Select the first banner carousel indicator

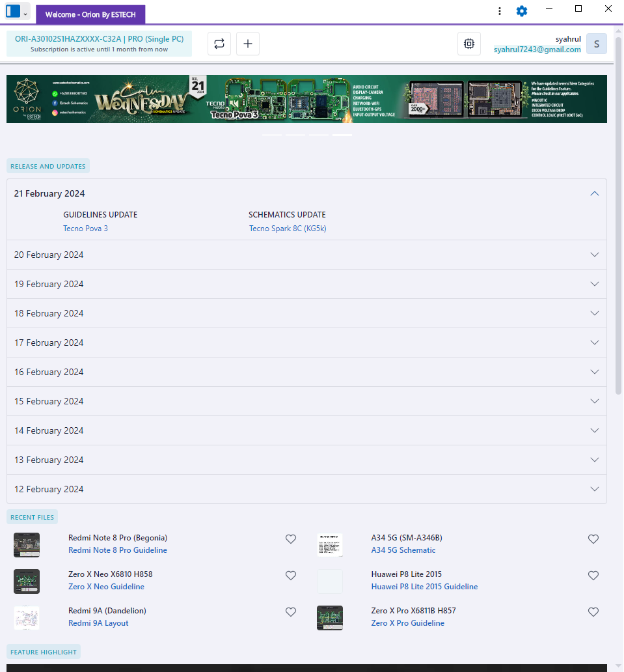pyautogui.click(x=272, y=135)
